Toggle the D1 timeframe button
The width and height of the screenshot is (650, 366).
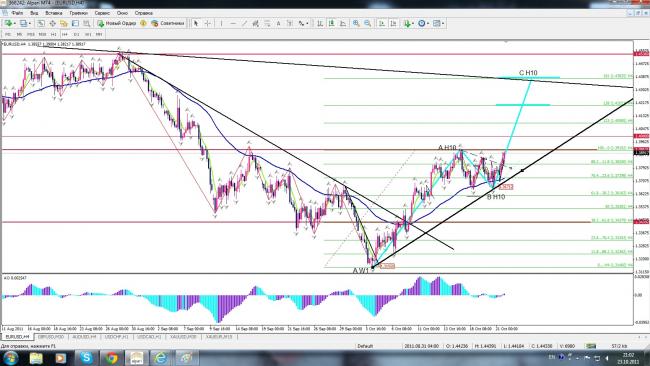[76, 34]
